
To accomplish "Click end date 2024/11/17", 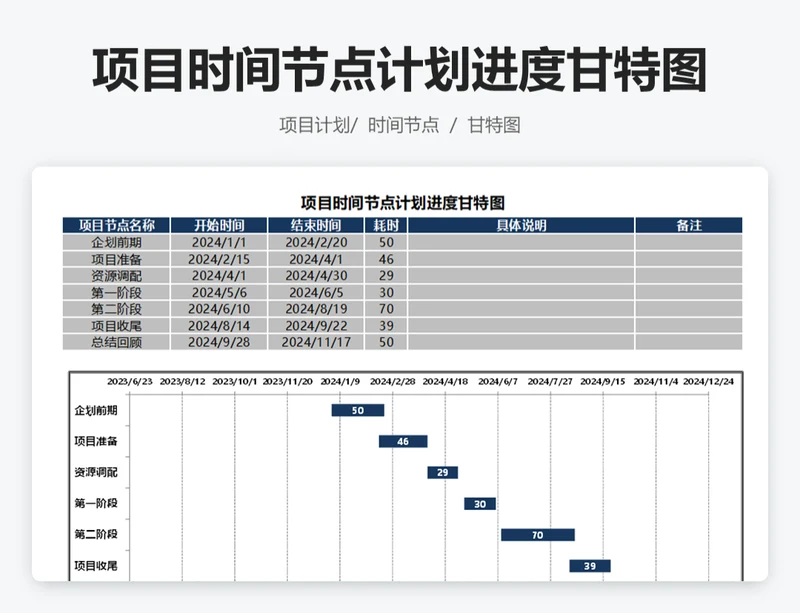I will click(316, 342).
